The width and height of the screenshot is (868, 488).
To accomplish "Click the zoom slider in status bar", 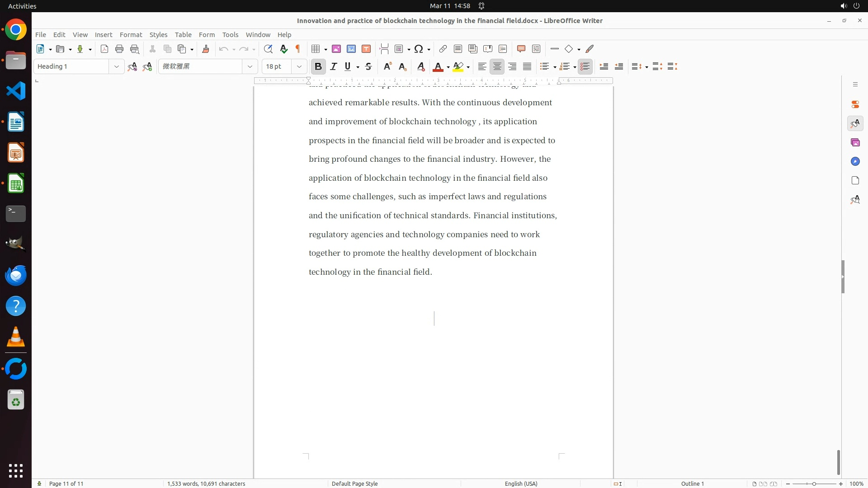I will click(814, 483).
